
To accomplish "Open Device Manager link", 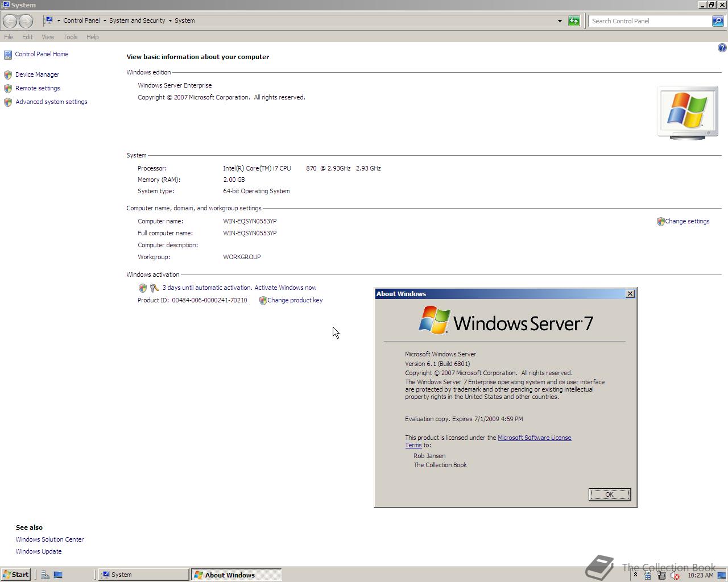I will 37,74.
